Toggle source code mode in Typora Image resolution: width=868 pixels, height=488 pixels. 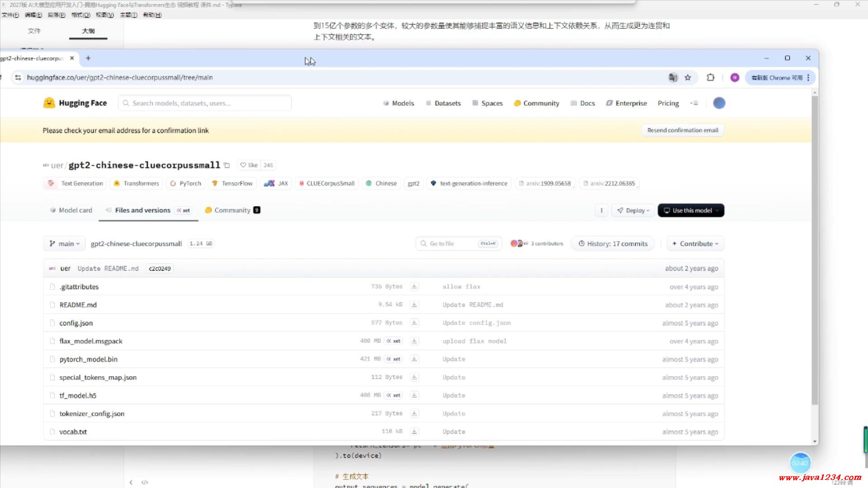145,482
